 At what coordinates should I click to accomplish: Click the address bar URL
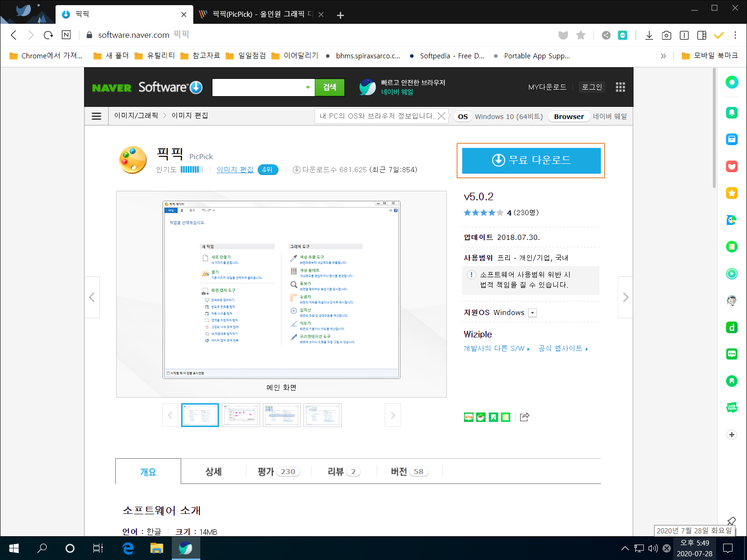[x=134, y=35]
